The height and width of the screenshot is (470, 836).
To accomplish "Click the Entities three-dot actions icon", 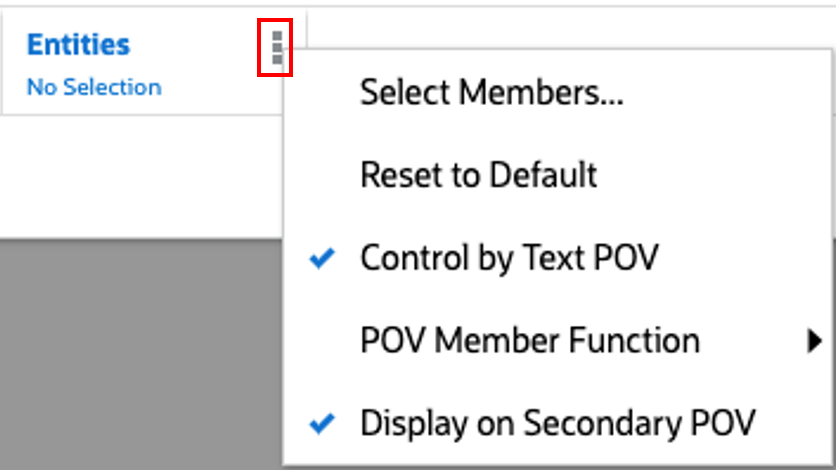I will click(276, 47).
